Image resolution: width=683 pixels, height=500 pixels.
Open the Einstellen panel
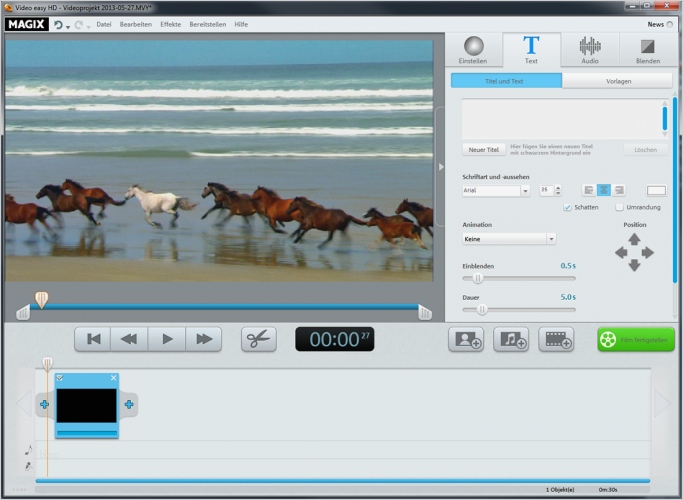[x=473, y=50]
